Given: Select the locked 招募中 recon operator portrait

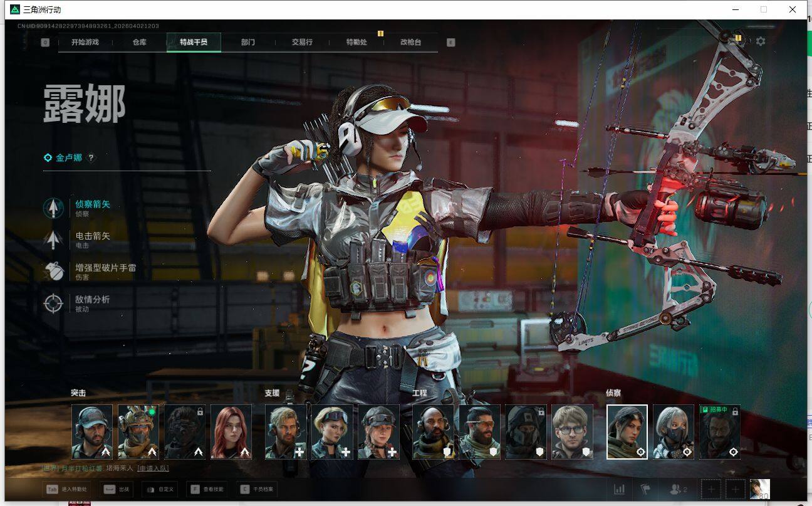Looking at the screenshot, I should [x=720, y=432].
